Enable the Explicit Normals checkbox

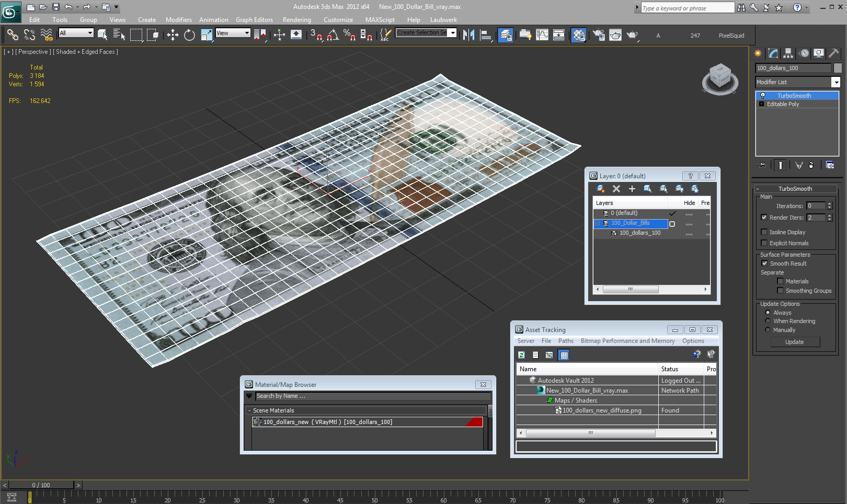764,243
